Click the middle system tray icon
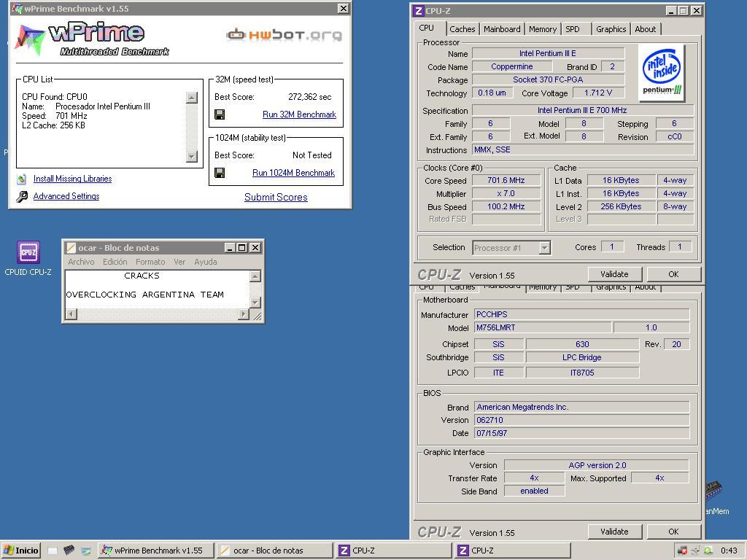This screenshot has height=560, width=747. click(695, 551)
